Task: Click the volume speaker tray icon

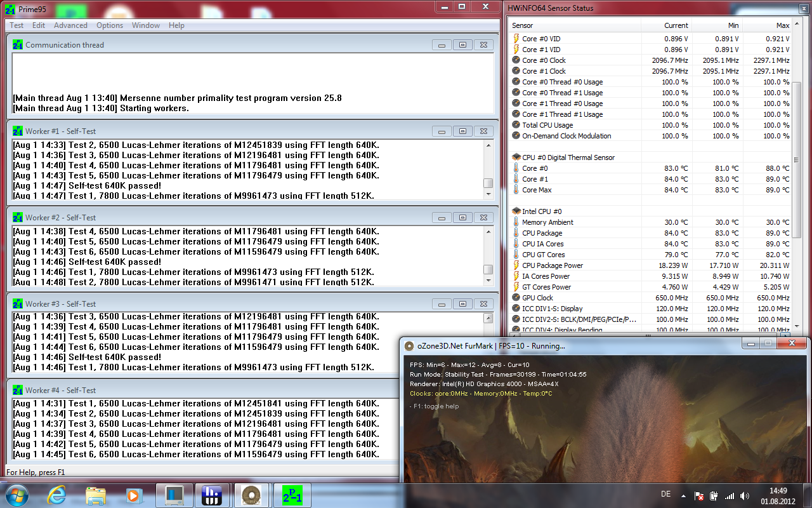Action: pyautogui.click(x=744, y=496)
